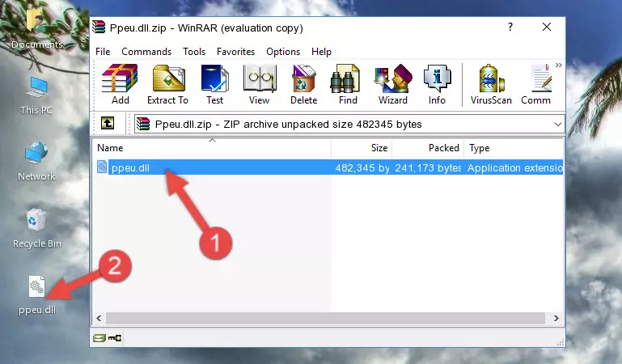
Task: Click the horizontal scrollbar right arrow
Action: [556, 318]
